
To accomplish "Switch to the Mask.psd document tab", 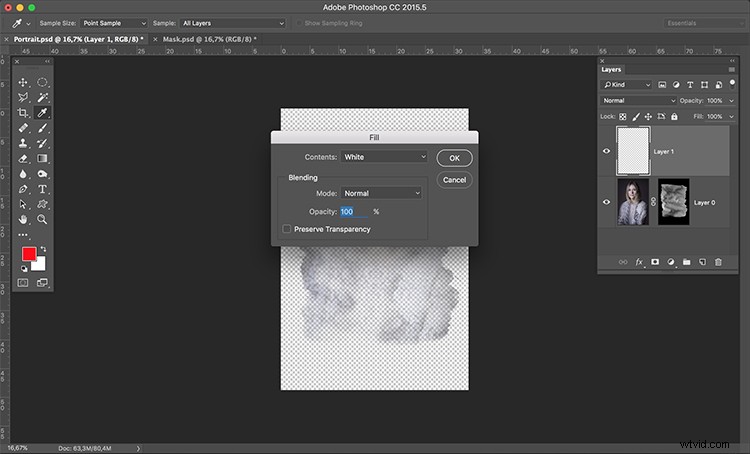I will tap(210, 39).
